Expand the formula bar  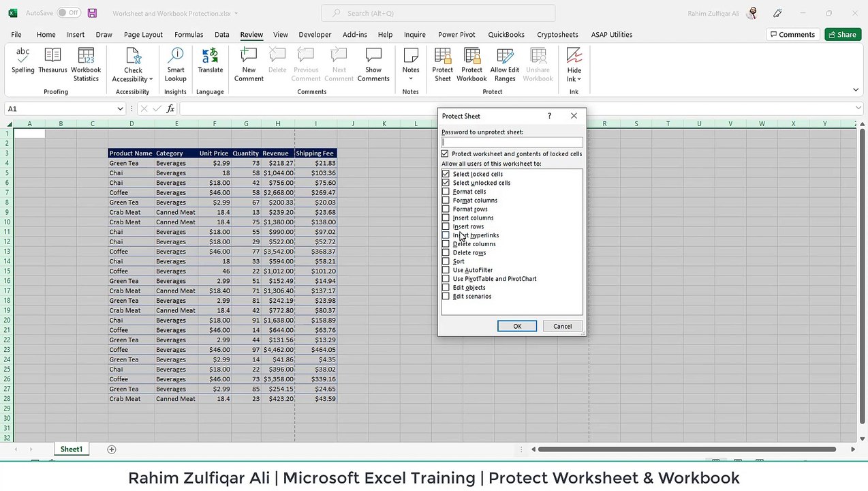click(x=858, y=108)
